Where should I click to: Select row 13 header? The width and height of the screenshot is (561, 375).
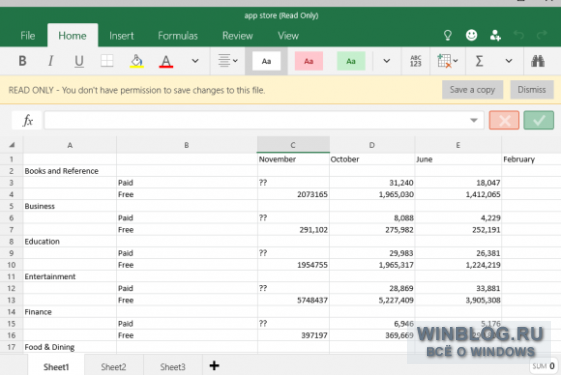[x=11, y=300]
